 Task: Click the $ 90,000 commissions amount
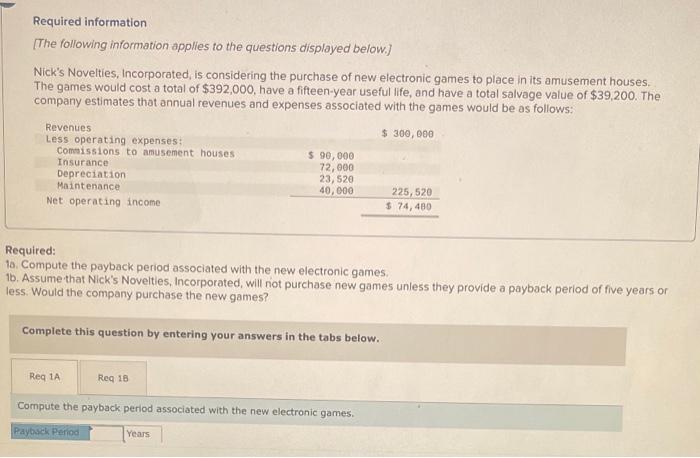tap(330, 156)
